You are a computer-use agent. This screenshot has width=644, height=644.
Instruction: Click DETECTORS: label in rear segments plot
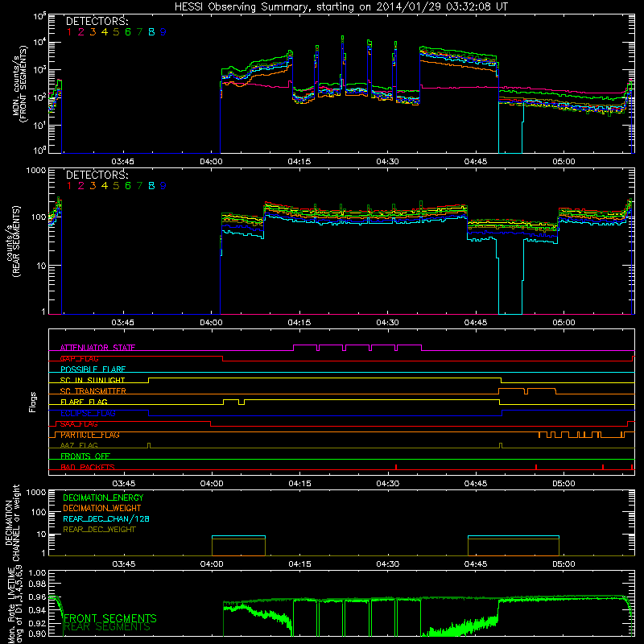pyautogui.click(x=97, y=175)
